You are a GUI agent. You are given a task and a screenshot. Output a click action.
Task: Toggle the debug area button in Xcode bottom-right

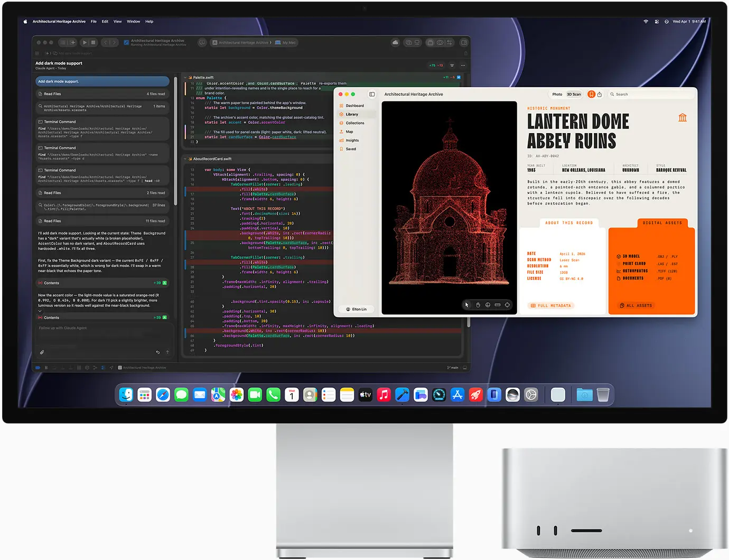tap(465, 368)
